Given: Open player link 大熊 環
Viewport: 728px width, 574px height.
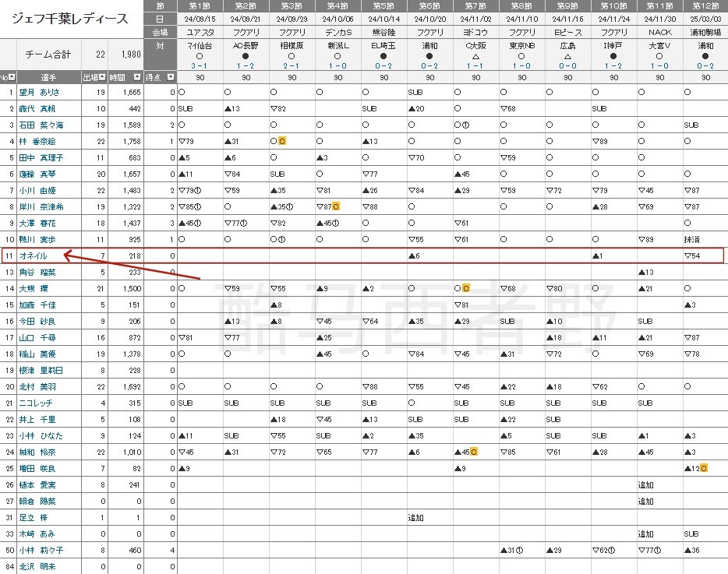Looking at the screenshot, I should (x=34, y=288).
